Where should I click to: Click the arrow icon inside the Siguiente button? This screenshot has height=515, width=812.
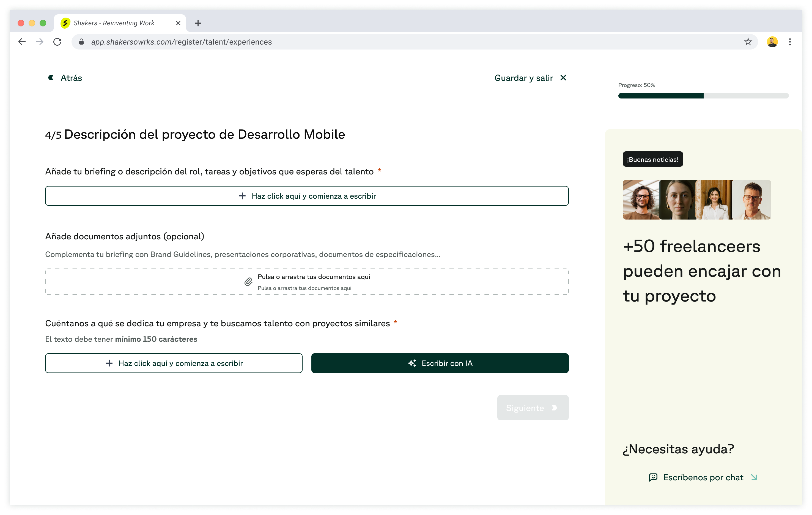pyautogui.click(x=555, y=408)
